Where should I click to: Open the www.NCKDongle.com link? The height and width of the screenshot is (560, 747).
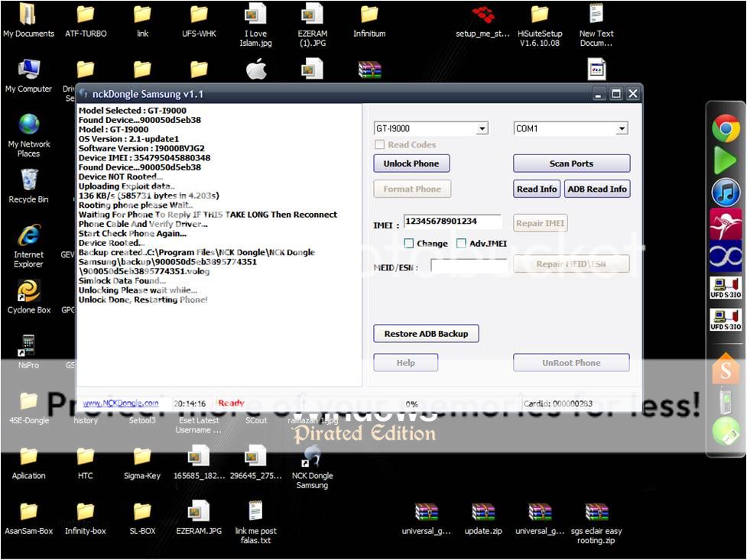click(x=121, y=403)
